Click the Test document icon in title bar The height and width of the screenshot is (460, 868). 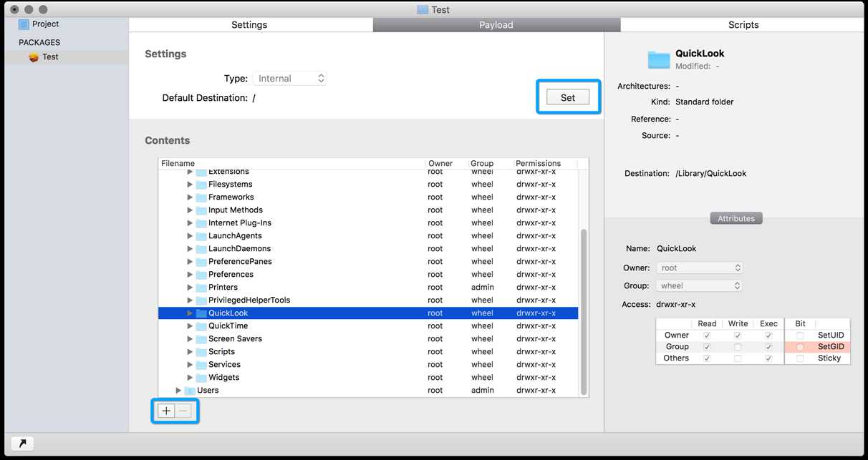pos(423,10)
